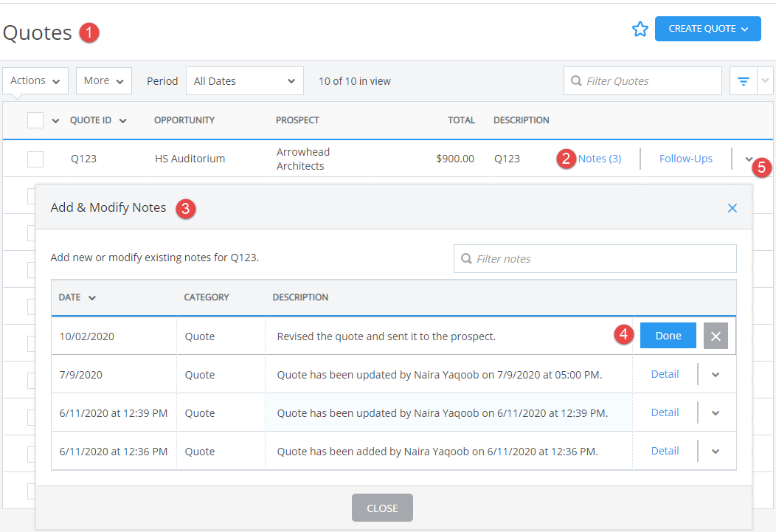Sort notes by Date column
This screenshot has width=776, height=532.
(x=77, y=297)
